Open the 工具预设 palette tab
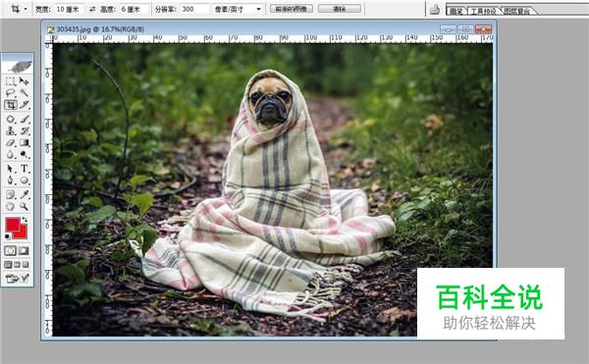This screenshot has width=589, height=364. click(x=483, y=11)
